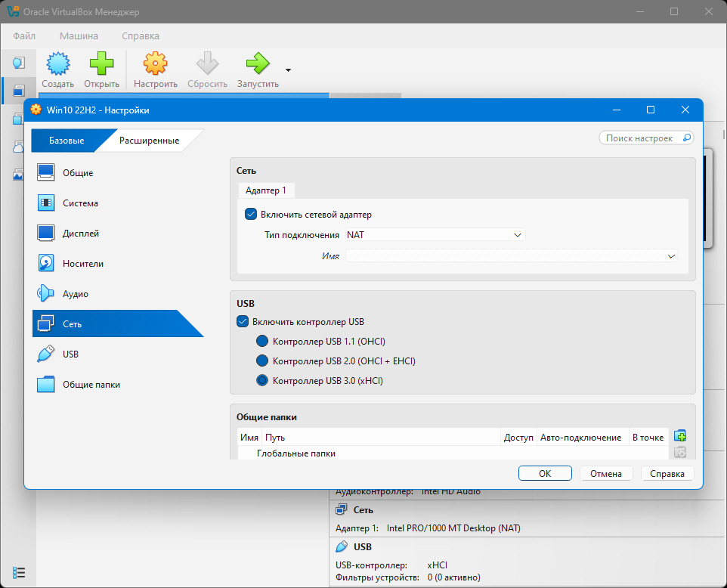727x588 pixels.
Task: Open the Запустить dropdown arrow
Action: (x=289, y=70)
